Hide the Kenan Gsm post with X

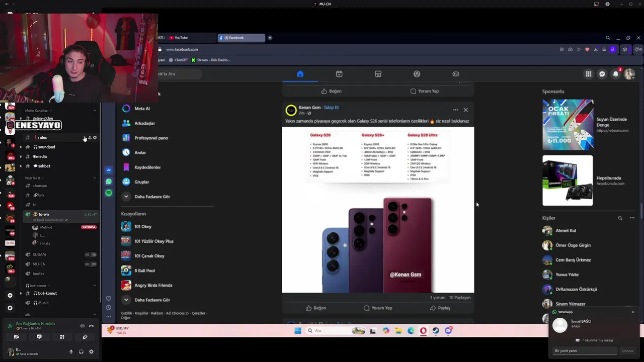click(x=465, y=110)
